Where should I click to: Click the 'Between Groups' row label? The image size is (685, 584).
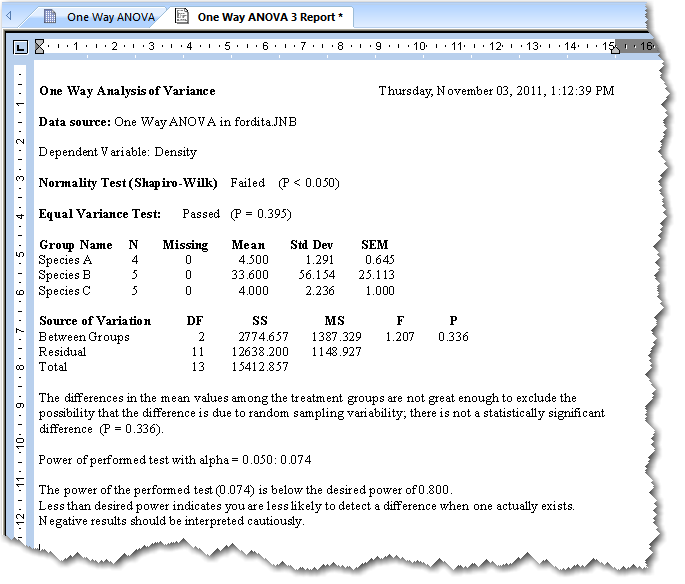point(84,337)
